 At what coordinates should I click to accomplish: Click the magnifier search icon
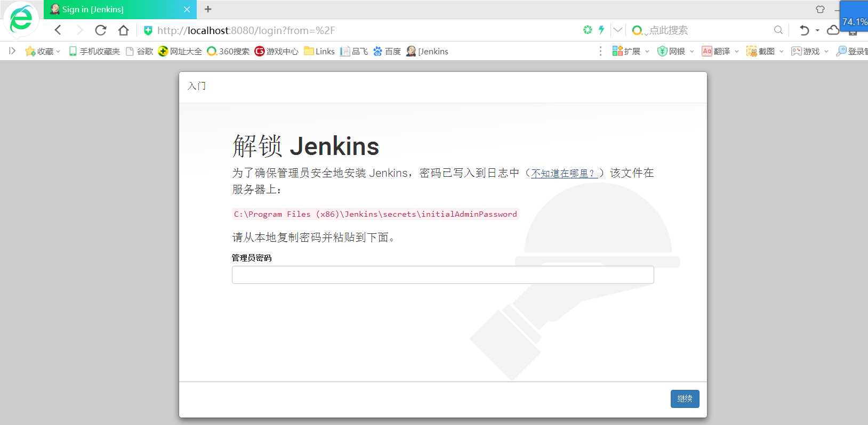(x=778, y=30)
